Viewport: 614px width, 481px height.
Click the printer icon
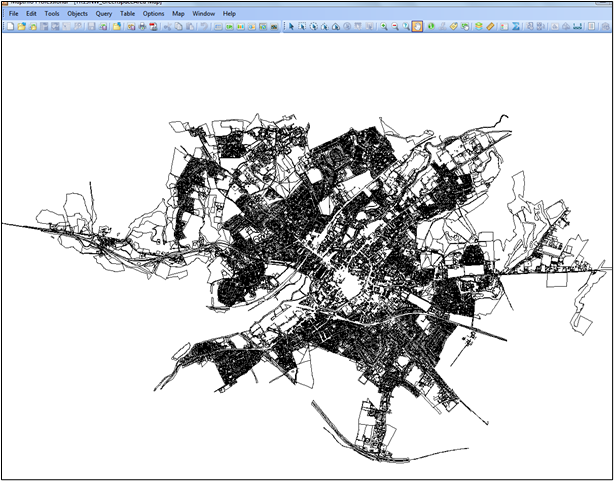click(x=142, y=27)
